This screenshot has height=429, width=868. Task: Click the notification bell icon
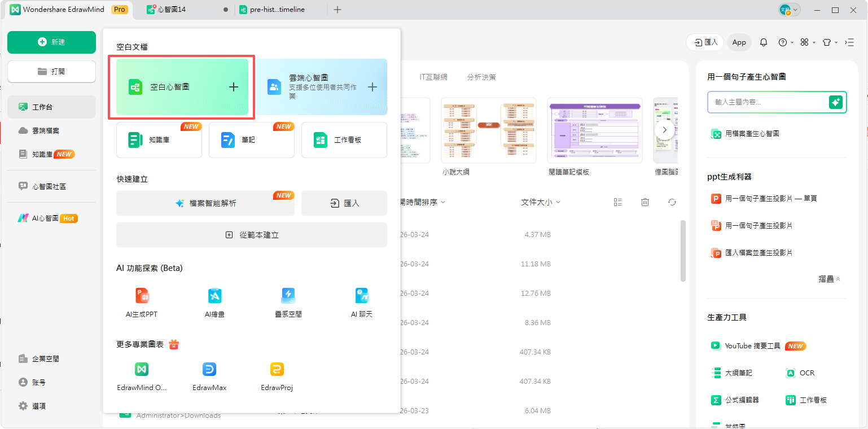pyautogui.click(x=764, y=42)
